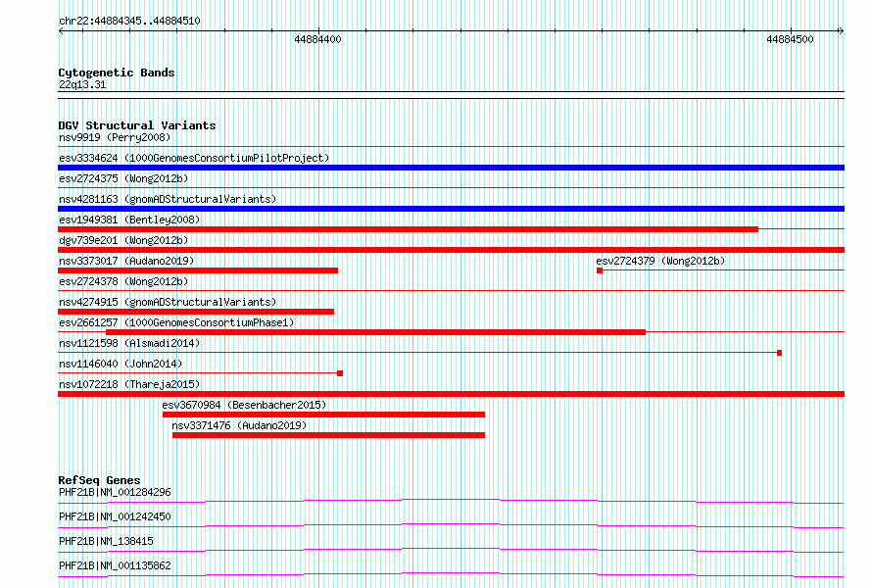The image size is (872, 588).
Task: Click the nsv9919 (Perry2008) variant label
Action: (115, 137)
